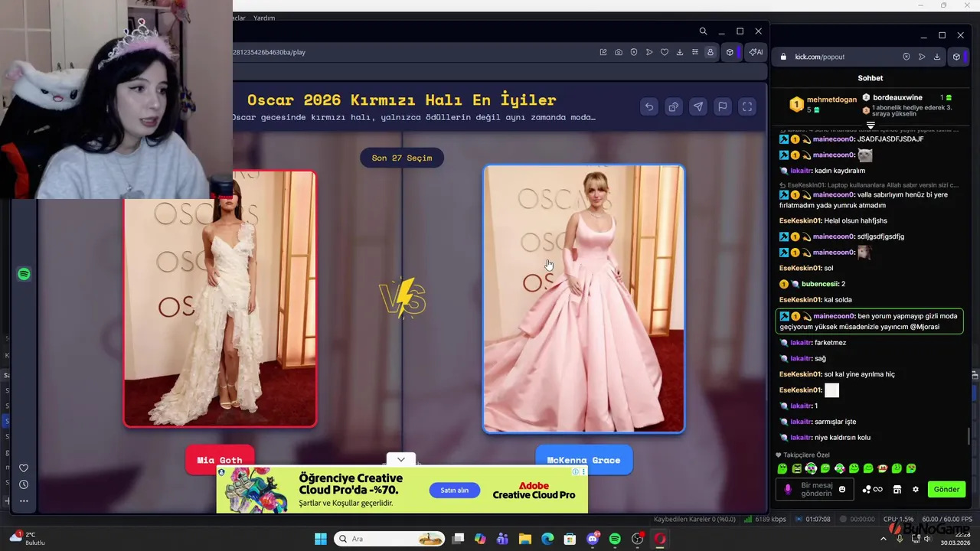The height and width of the screenshot is (551, 980).
Task: Click the heart icon in Opera sidebar
Action: coord(24,468)
